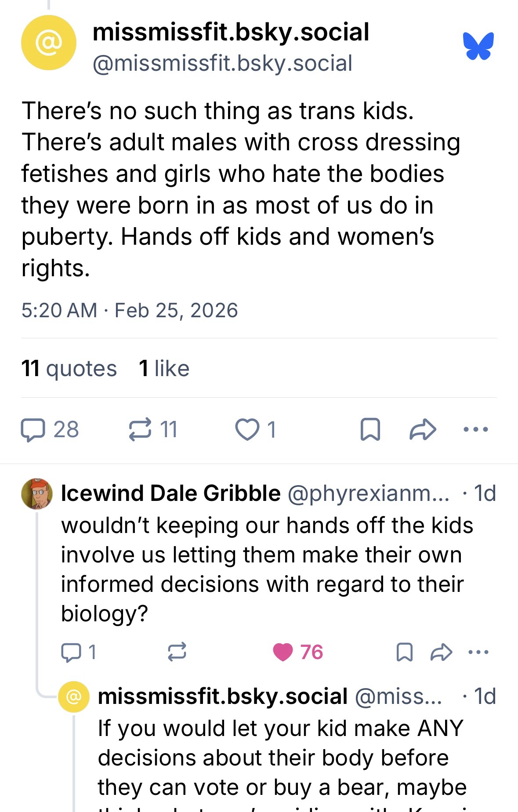View who liked via 1 like link
The image size is (518, 812).
pos(164,368)
